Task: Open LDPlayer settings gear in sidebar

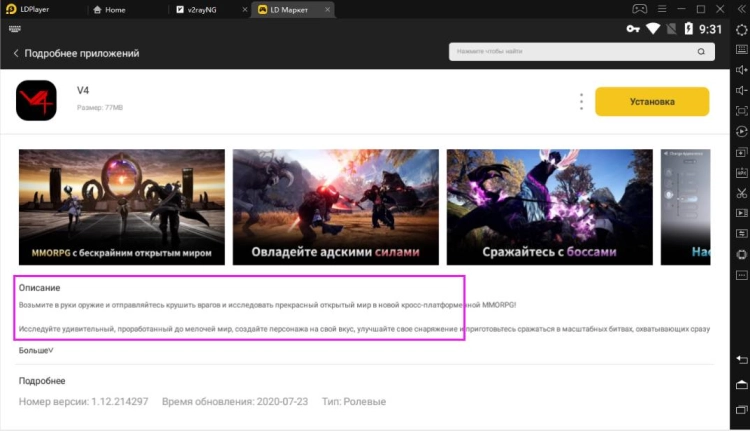Action: point(741,30)
